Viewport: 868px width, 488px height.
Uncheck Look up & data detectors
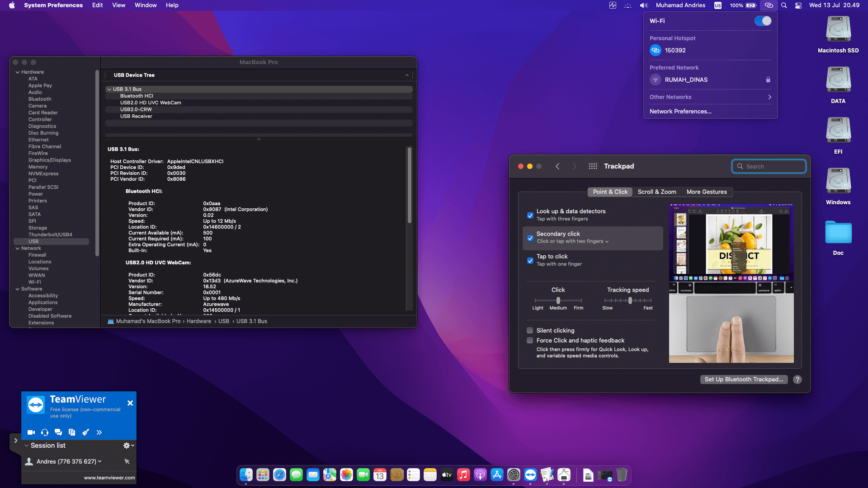[x=530, y=215]
